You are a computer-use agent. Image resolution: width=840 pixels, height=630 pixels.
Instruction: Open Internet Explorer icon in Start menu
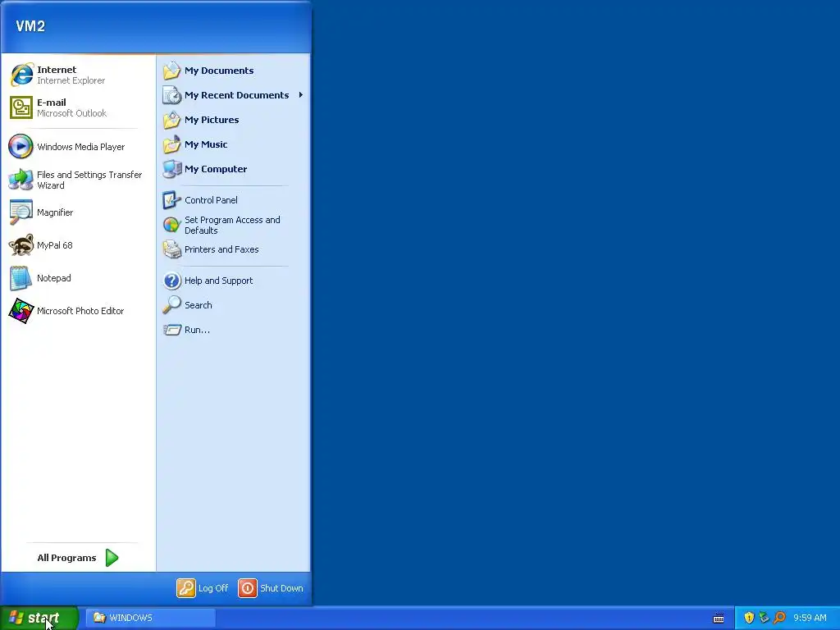pos(21,75)
